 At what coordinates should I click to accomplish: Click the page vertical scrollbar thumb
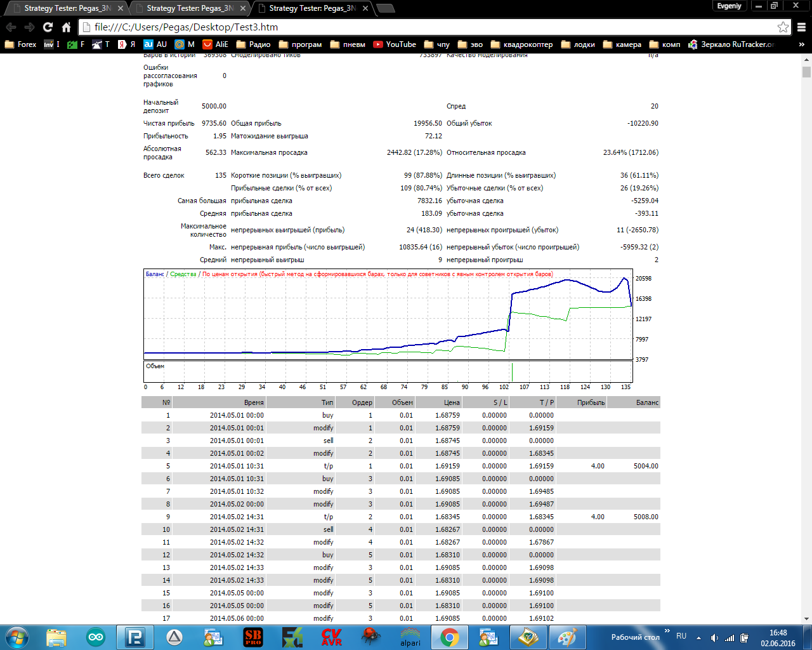[x=806, y=71]
